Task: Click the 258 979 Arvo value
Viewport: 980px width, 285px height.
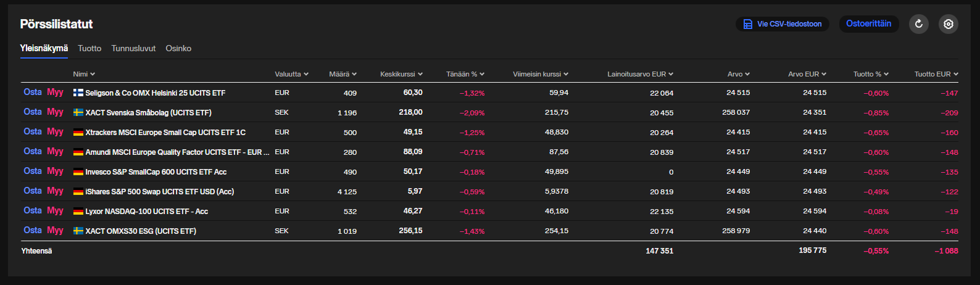Action: tap(736, 231)
